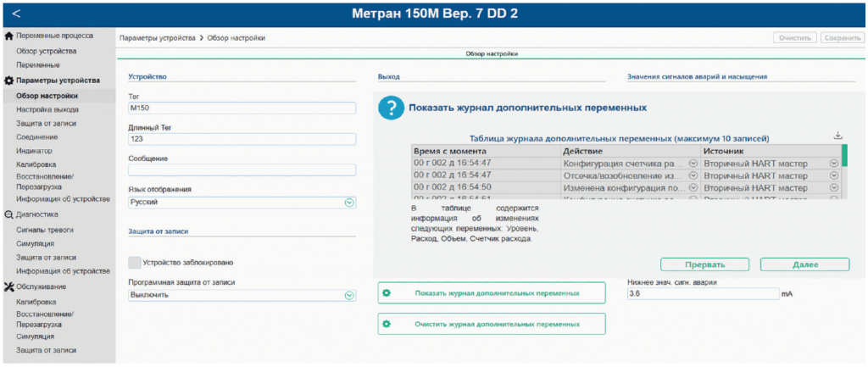Image resolution: width=868 pixels, height=367 pixels.
Task: Open Защита от записи under Параметры устройства
Action: tap(47, 124)
